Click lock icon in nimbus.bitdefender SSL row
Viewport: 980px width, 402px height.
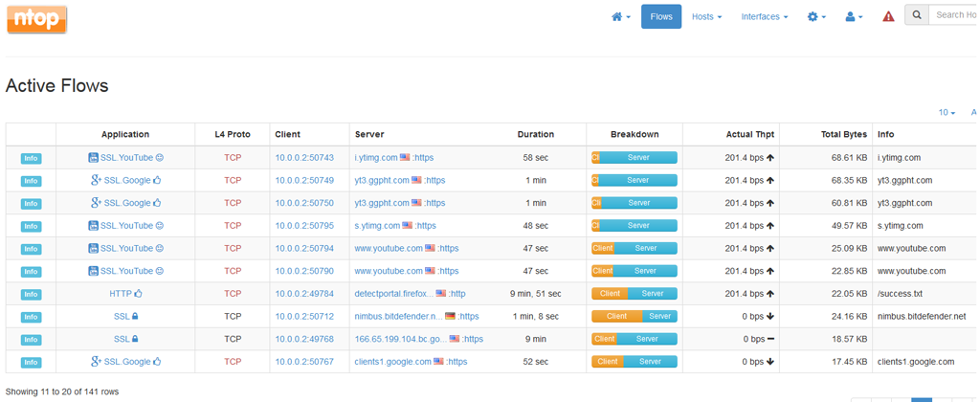coord(135,317)
